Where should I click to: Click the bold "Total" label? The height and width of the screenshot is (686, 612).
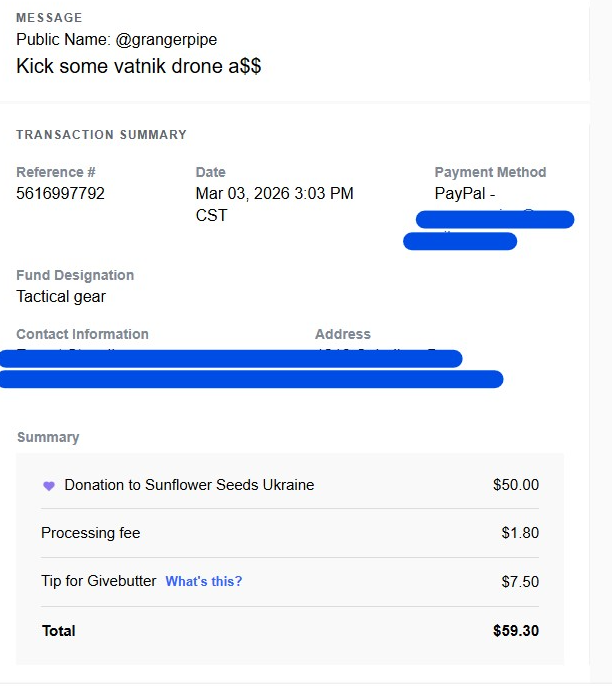pyautogui.click(x=59, y=631)
